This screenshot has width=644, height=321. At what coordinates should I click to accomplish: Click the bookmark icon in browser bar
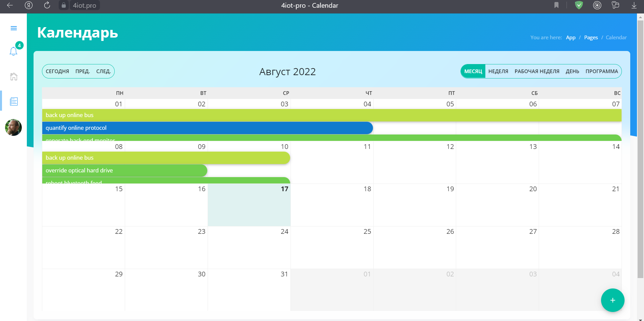556,5
